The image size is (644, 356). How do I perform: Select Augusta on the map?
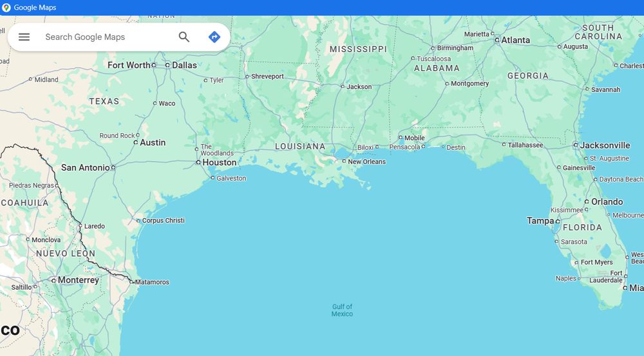click(x=575, y=47)
